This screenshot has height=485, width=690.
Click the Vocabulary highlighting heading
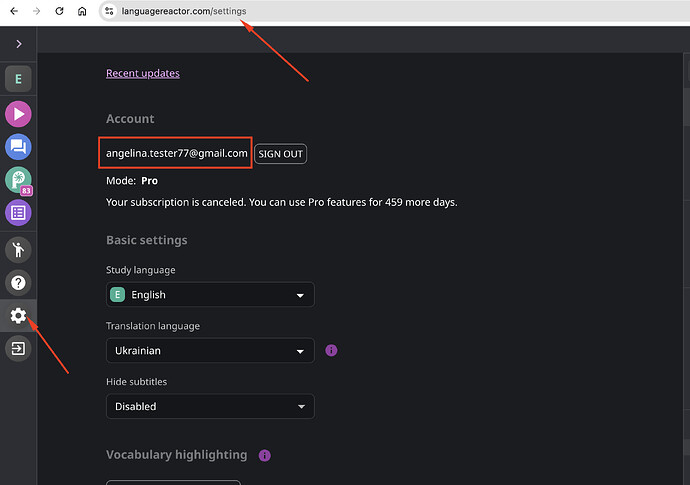click(176, 455)
